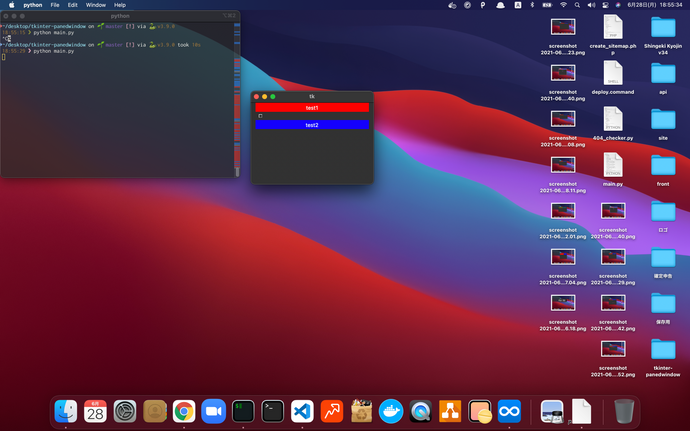Select the api folder on desktop
This screenshot has height=431, width=690.
coord(663,73)
